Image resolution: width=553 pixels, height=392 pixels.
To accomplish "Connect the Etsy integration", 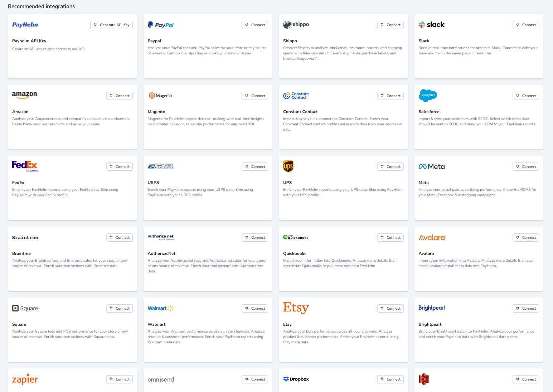I will click(390, 308).
